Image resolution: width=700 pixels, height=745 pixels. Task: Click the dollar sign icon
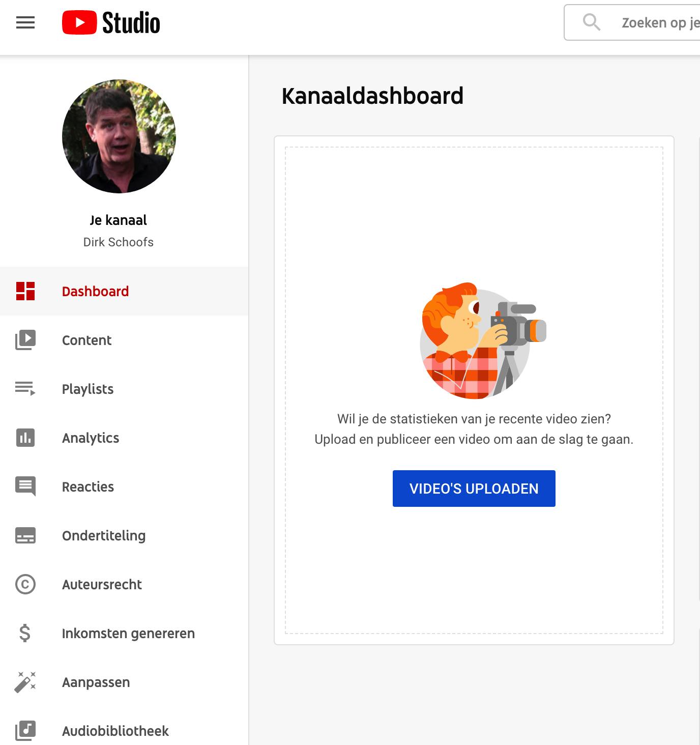pyautogui.click(x=25, y=633)
